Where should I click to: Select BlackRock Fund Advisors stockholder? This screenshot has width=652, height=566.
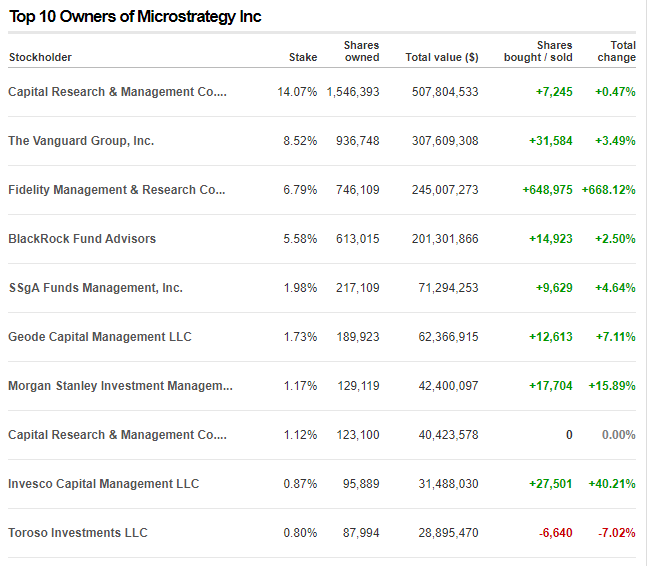(x=82, y=239)
